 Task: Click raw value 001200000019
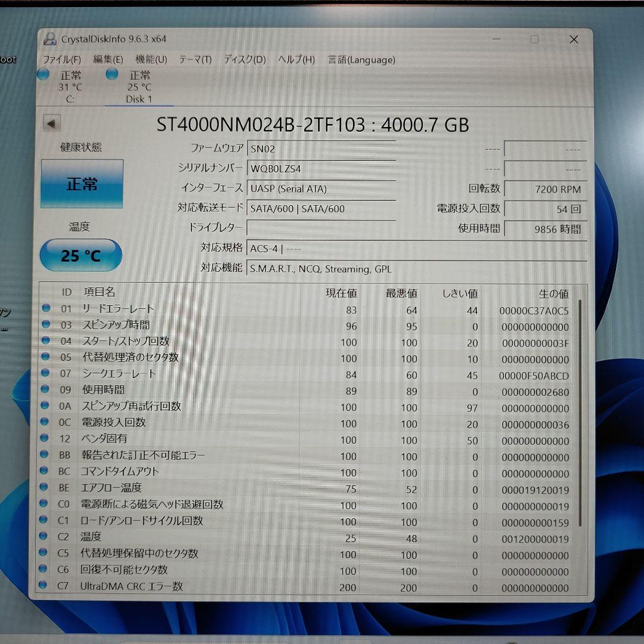(535, 539)
